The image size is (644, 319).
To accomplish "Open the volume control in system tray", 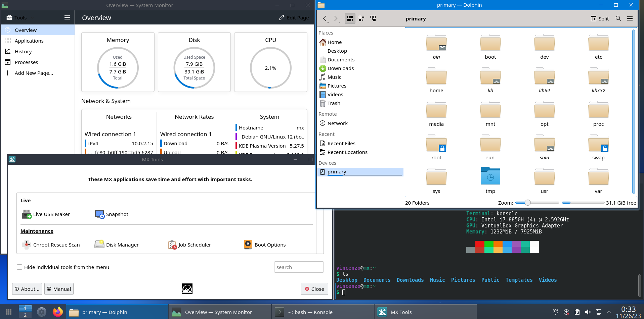I will pos(588,312).
